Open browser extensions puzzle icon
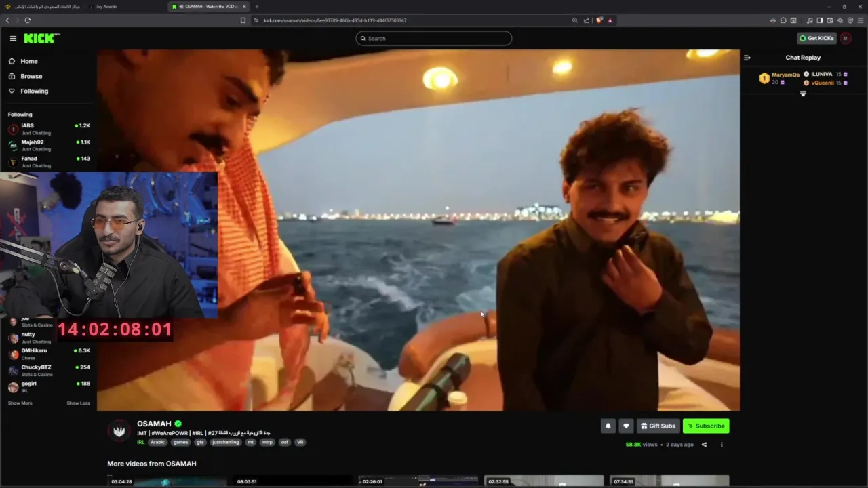Image resolution: width=868 pixels, height=488 pixels. (x=783, y=20)
